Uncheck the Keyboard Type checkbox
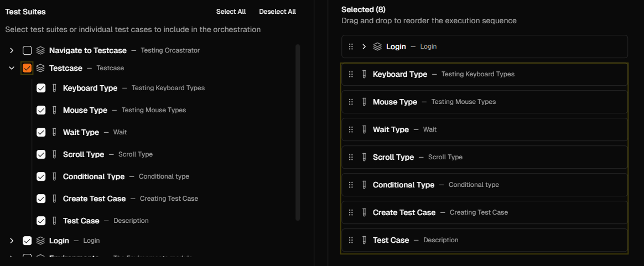Image resolution: width=644 pixels, height=266 pixels. click(x=41, y=88)
